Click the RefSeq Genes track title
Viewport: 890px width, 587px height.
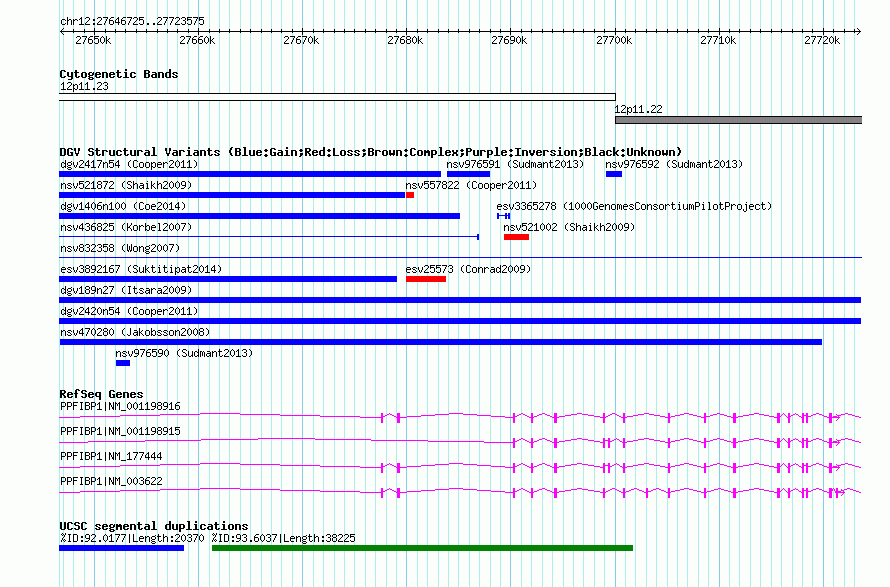coord(101,394)
